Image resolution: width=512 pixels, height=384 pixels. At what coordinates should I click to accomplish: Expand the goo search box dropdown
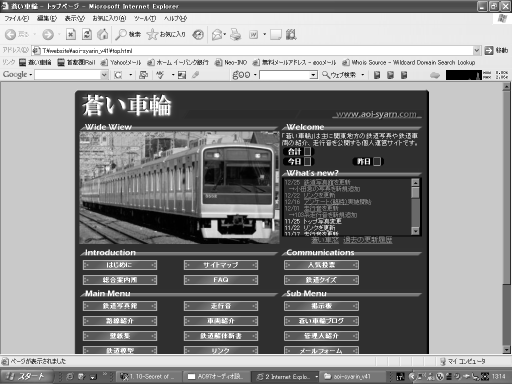pyautogui.click(x=313, y=75)
